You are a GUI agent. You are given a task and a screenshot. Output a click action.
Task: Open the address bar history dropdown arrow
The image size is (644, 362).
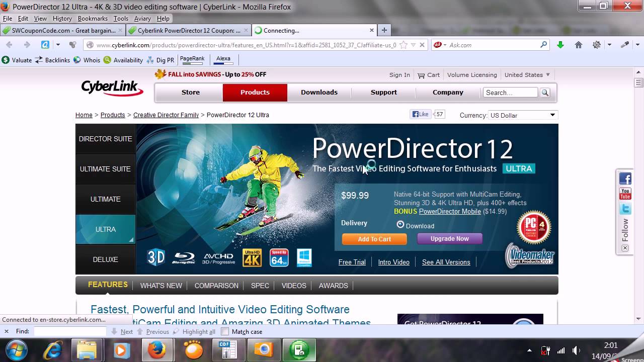(x=413, y=45)
